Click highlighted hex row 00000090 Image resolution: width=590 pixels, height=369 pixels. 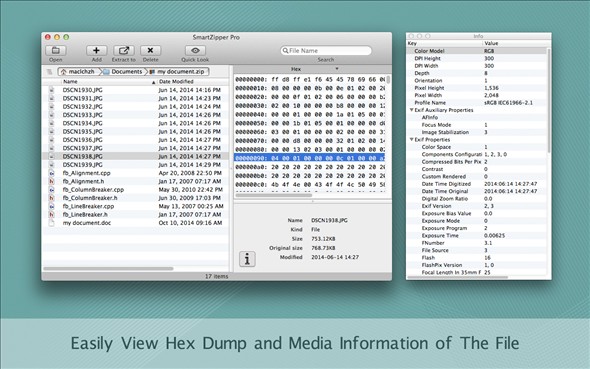click(309, 158)
